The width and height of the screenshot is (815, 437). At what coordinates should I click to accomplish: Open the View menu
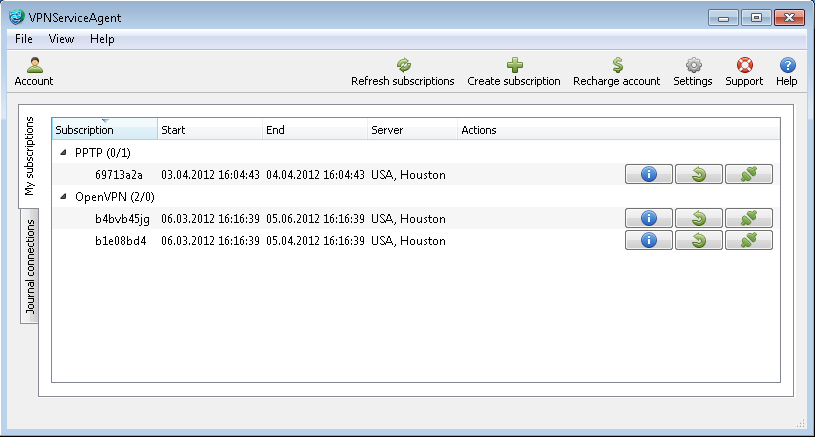(x=61, y=39)
